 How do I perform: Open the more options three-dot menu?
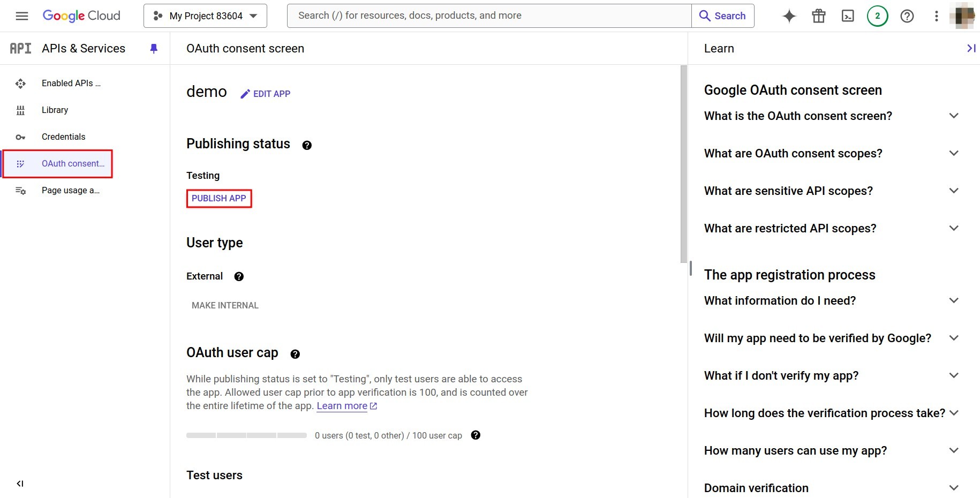coord(937,16)
